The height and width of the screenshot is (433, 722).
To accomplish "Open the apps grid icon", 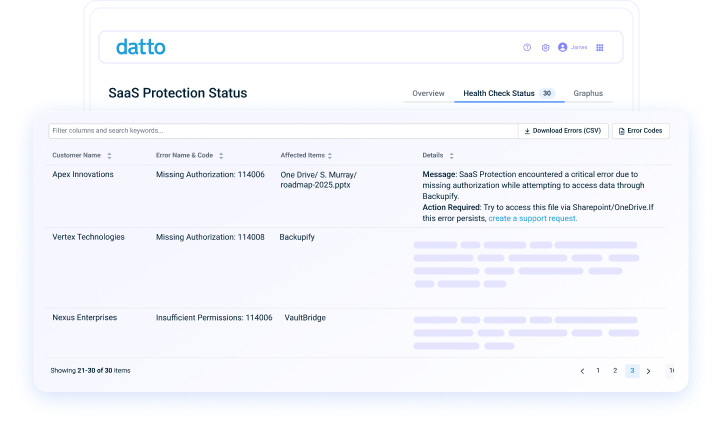I will pos(600,47).
